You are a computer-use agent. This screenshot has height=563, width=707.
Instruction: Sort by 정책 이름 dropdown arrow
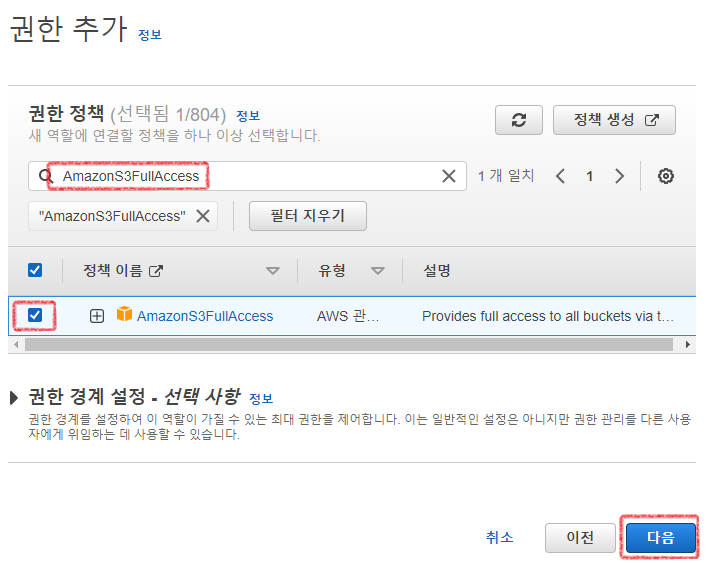point(272,271)
